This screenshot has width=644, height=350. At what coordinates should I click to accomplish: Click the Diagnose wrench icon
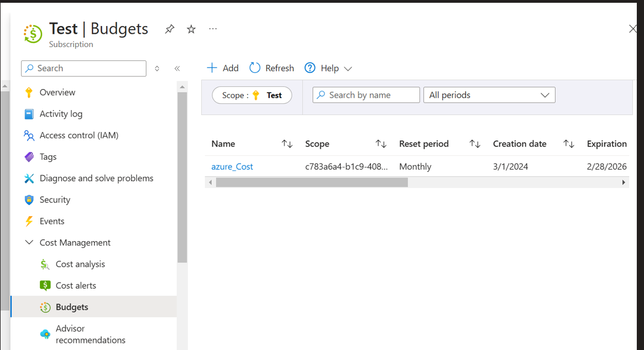tap(29, 178)
